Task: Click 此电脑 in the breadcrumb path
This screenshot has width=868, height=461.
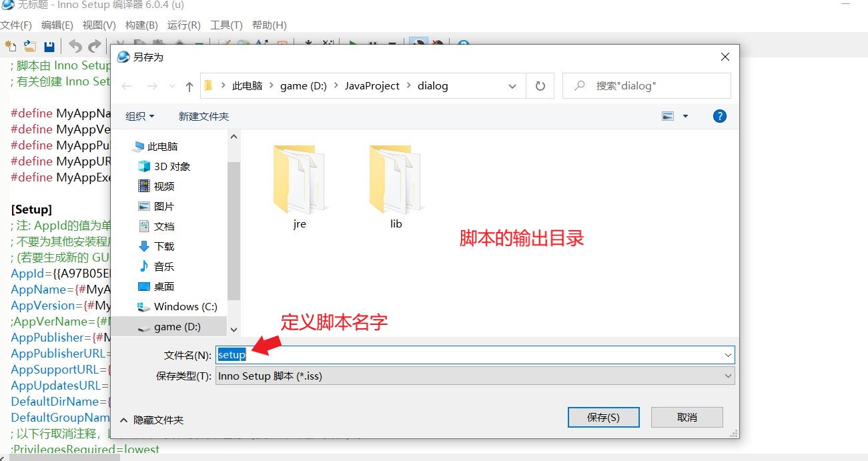Action: point(247,86)
